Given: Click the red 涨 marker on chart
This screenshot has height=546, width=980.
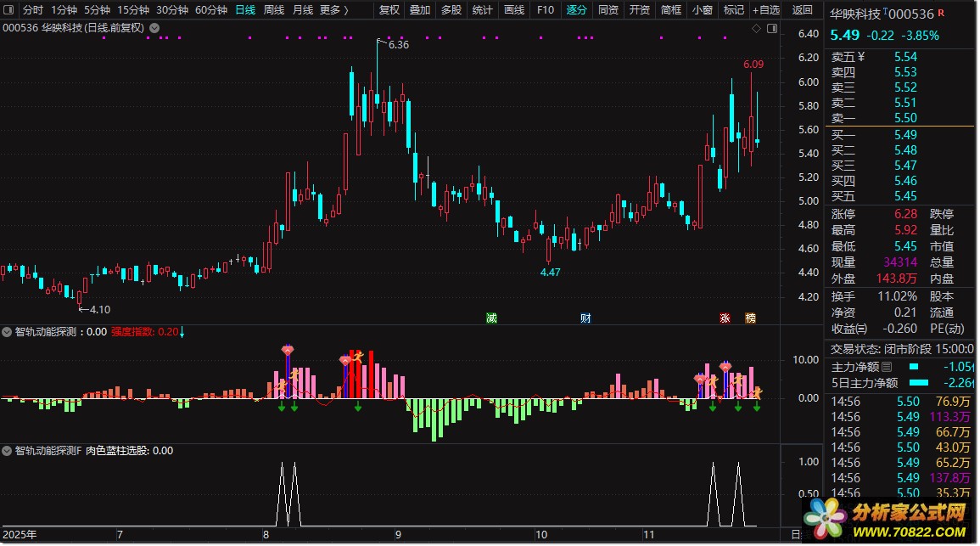Looking at the screenshot, I should pos(725,318).
